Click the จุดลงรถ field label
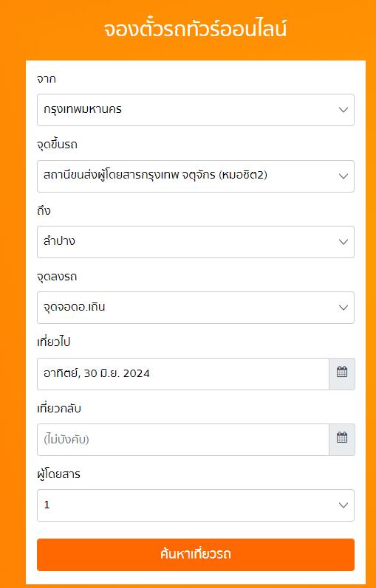Viewport: 376px width, 588px height. click(x=57, y=277)
